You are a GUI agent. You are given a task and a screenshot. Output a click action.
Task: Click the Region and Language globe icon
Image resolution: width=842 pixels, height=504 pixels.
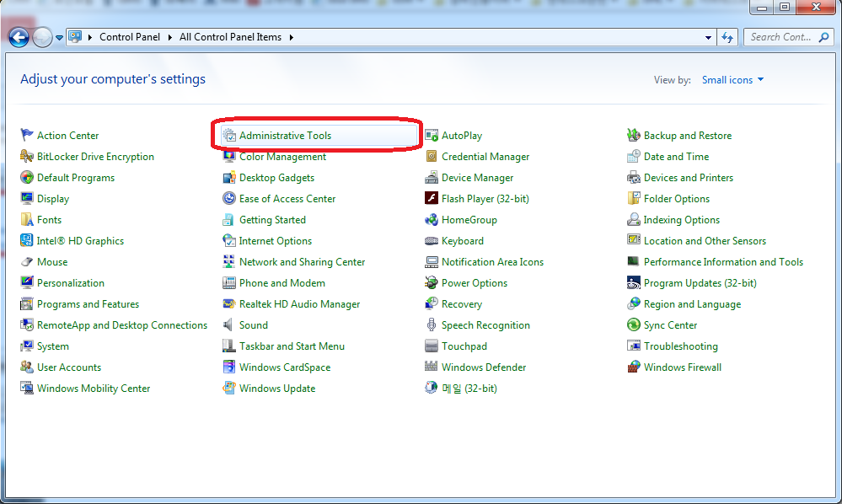[x=634, y=303]
